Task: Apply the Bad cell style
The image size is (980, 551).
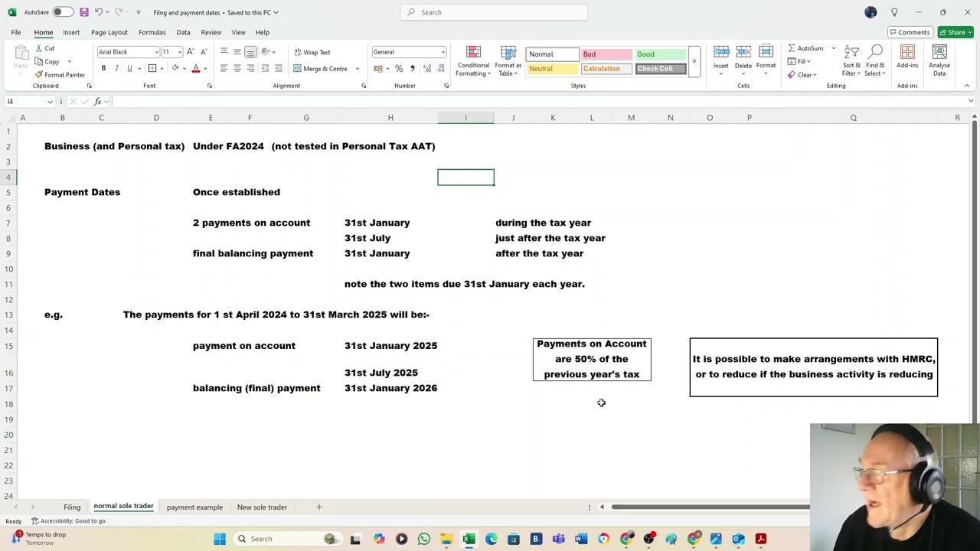Action: click(606, 54)
